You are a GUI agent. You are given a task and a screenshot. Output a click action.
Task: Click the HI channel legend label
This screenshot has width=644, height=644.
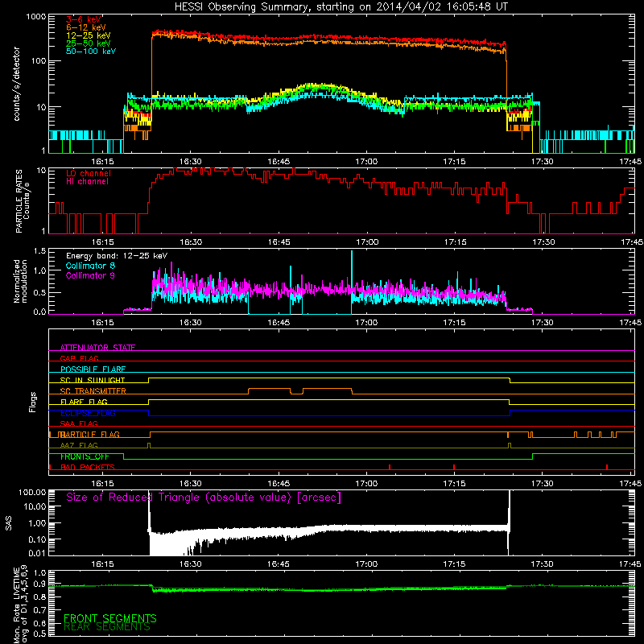click(x=87, y=182)
